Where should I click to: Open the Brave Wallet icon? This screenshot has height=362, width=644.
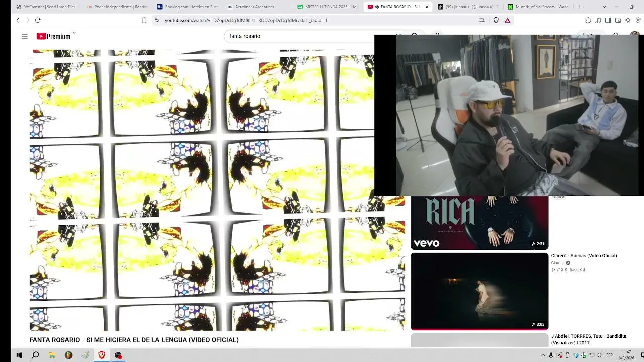click(x=618, y=20)
